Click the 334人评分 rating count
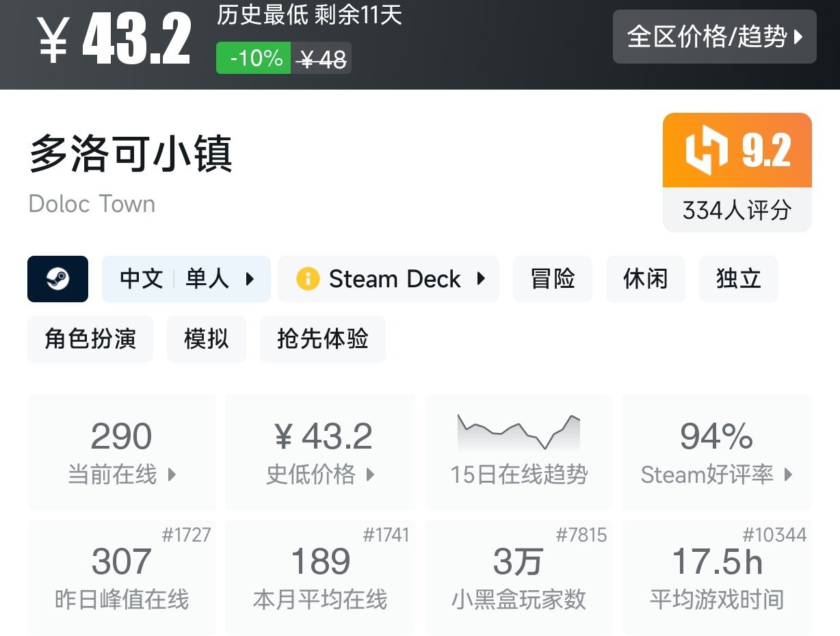 point(737,210)
